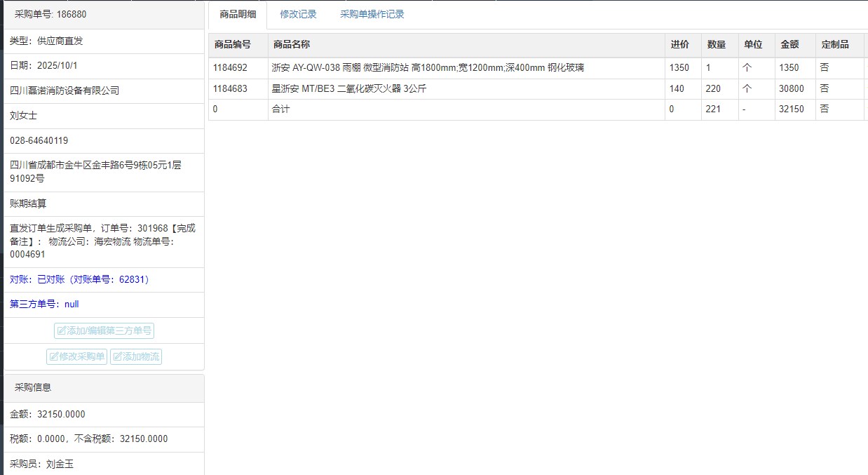Viewport: 868px width, 475px height.
Task: Click the edit icon on 添加物流
Action: coord(117,356)
